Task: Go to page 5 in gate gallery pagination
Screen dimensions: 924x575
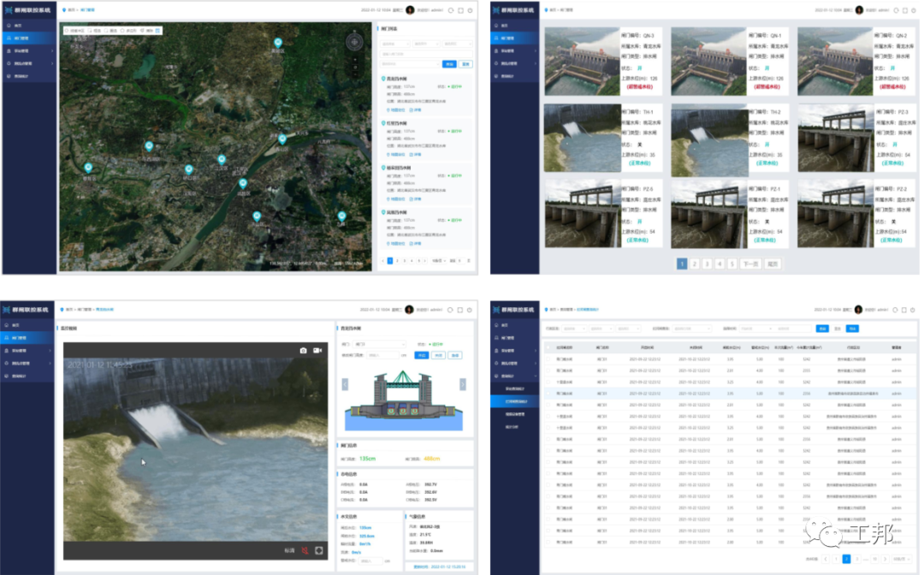Action: (731, 264)
